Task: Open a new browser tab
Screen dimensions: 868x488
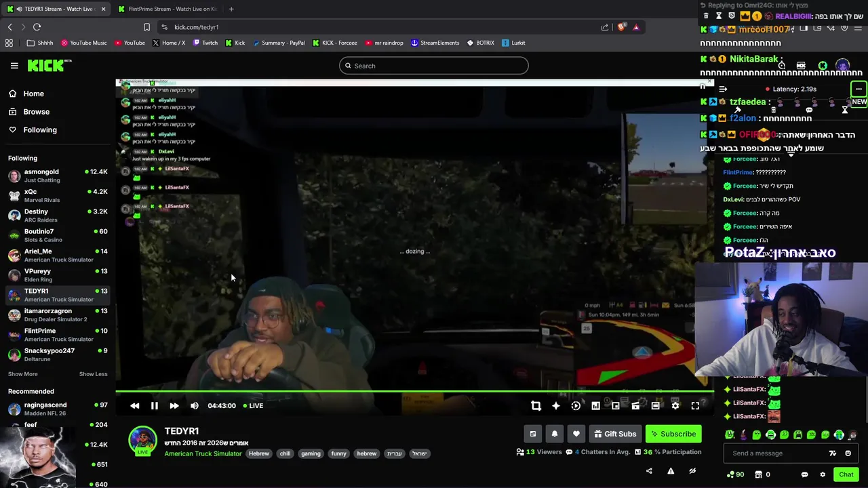Action: tap(231, 9)
